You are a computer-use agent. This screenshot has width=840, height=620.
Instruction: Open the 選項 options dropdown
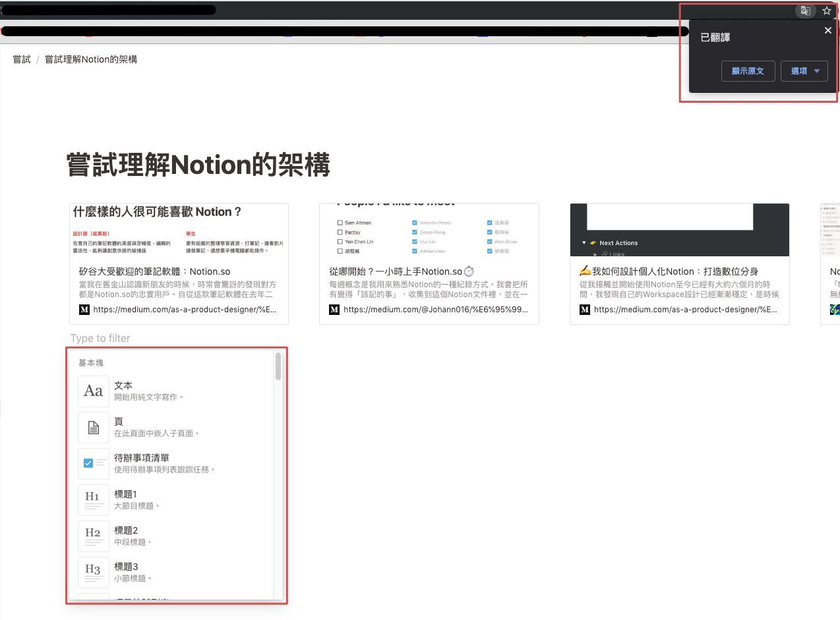[x=804, y=71]
